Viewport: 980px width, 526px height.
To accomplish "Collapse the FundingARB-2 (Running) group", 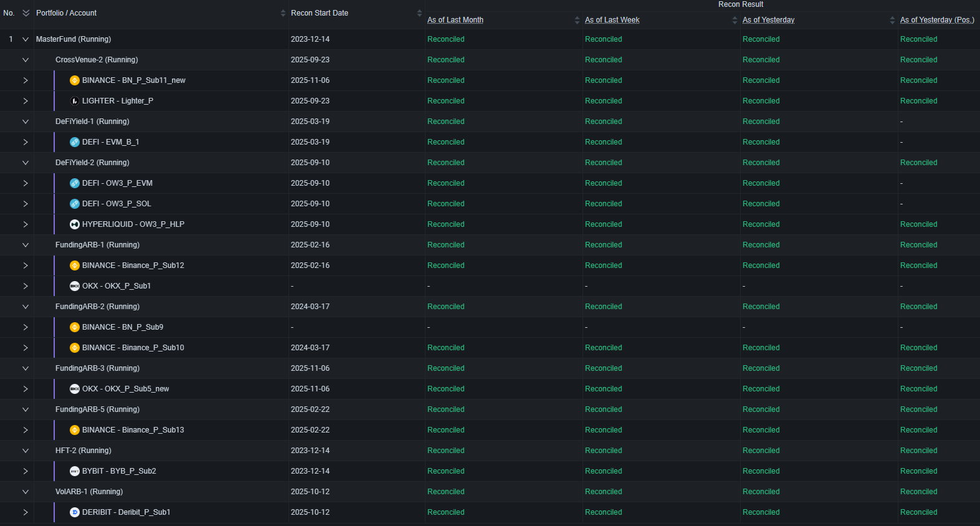I will 26,307.
